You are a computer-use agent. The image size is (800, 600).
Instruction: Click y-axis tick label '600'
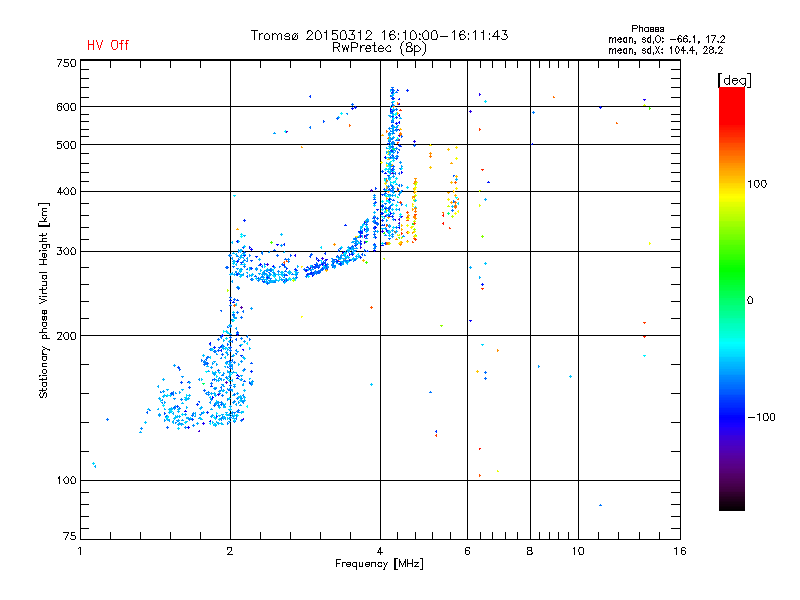point(66,107)
